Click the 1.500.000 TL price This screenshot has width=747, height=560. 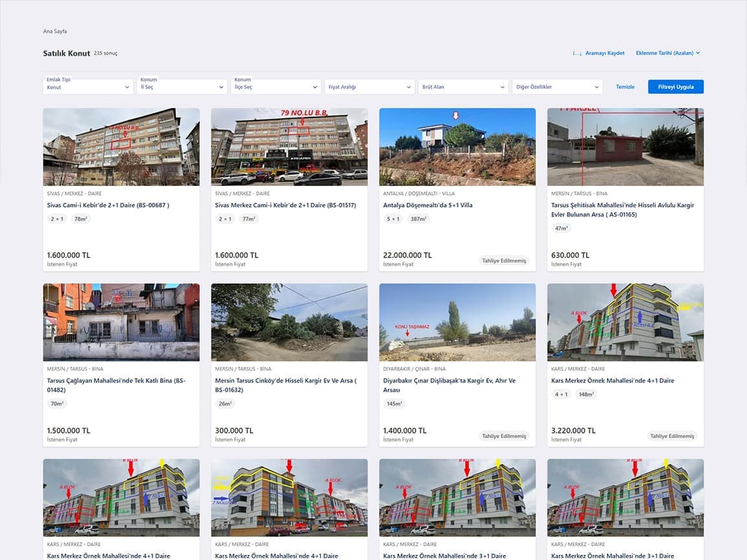point(69,430)
